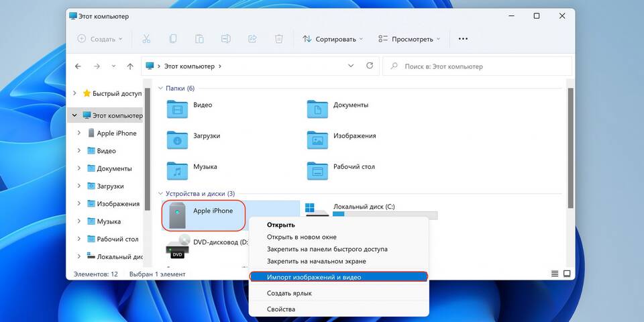This screenshot has height=322, width=644.
Task: Choose Свойства in the context menu
Action: click(281, 309)
